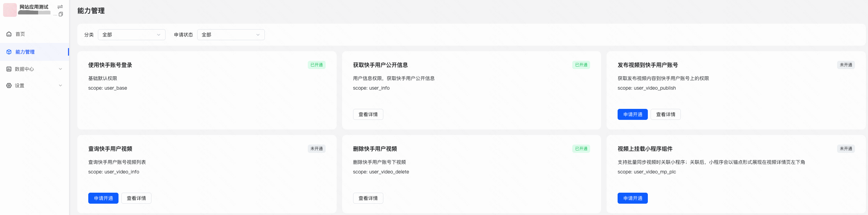Open the 分类 dropdown

[x=132, y=35]
